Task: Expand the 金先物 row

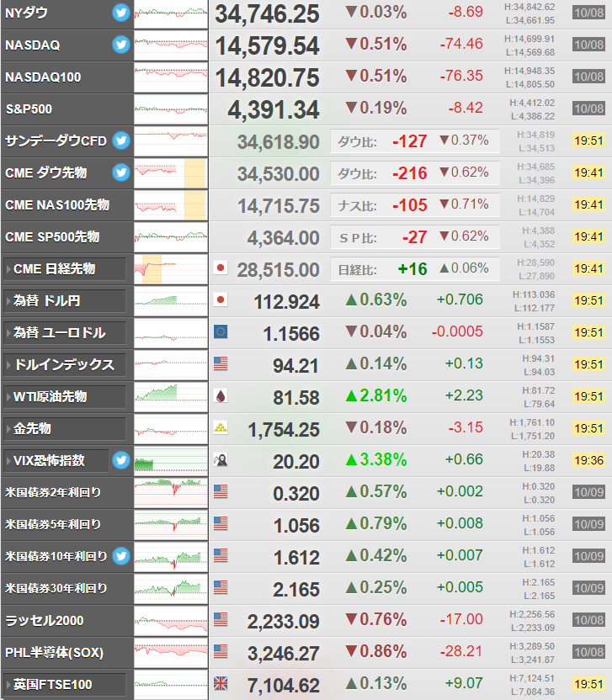Action: (x=65, y=429)
